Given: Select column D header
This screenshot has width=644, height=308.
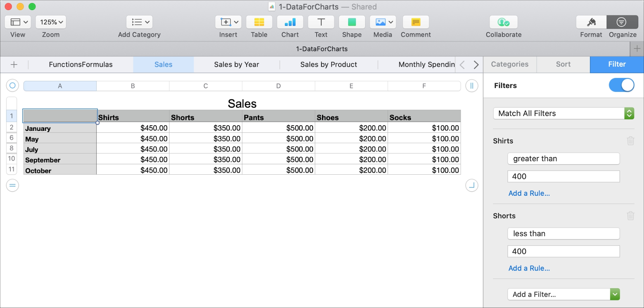Looking at the screenshot, I should pos(279,86).
